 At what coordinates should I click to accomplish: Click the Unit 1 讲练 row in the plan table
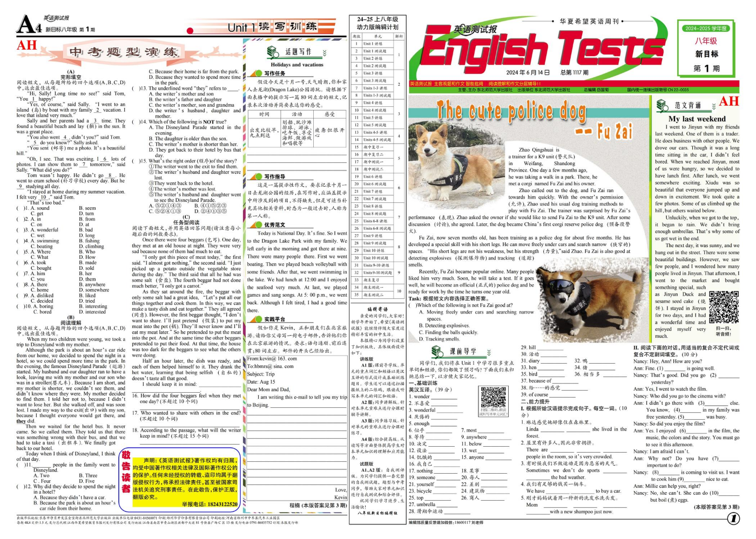point(372,44)
